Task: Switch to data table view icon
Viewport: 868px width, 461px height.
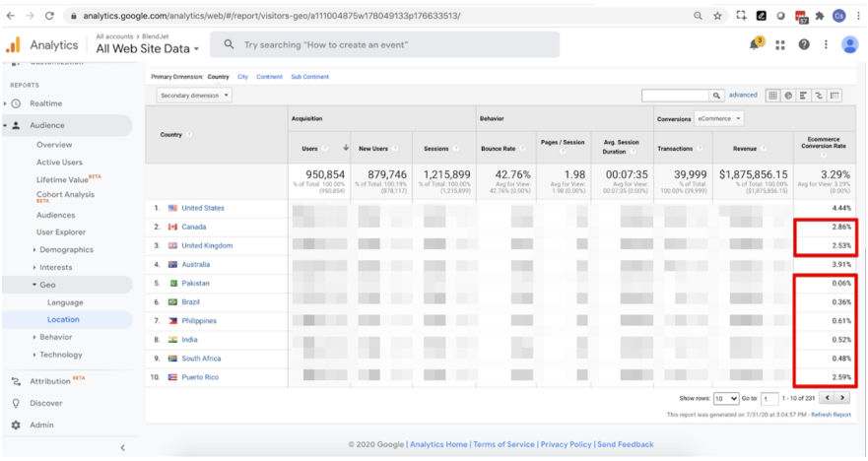Action: point(772,96)
